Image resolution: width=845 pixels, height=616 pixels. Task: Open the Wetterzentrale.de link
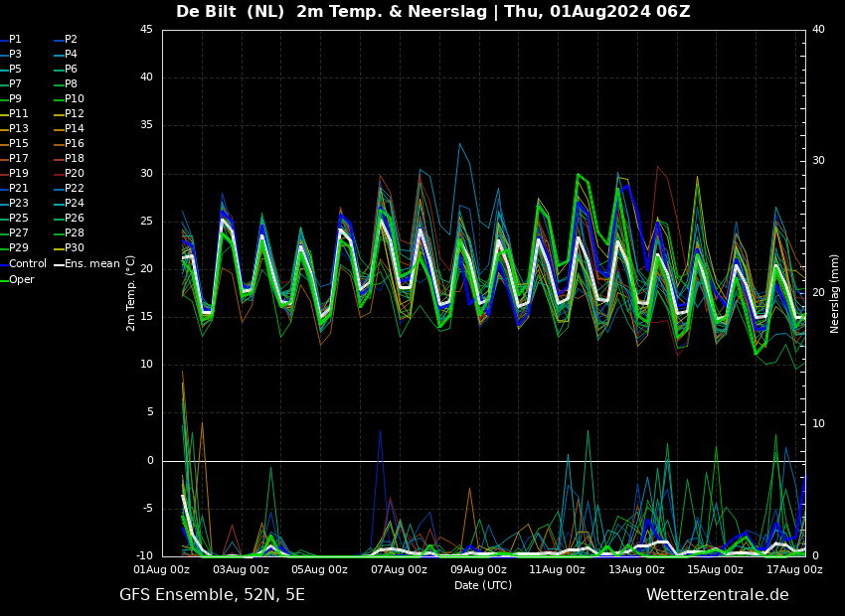pyautogui.click(x=717, y=595)
